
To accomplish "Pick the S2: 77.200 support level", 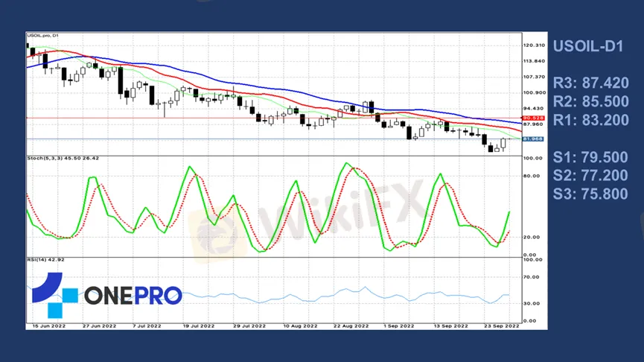I will (x=591, y=176).
